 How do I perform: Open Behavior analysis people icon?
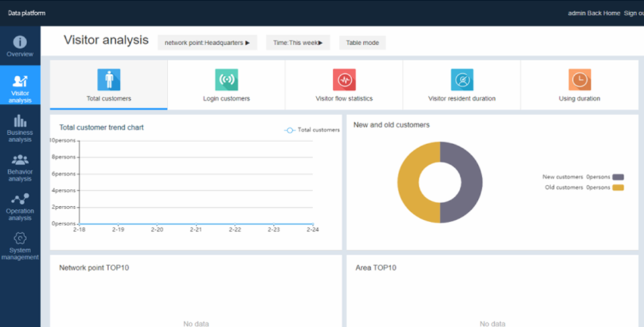point(20,160)
